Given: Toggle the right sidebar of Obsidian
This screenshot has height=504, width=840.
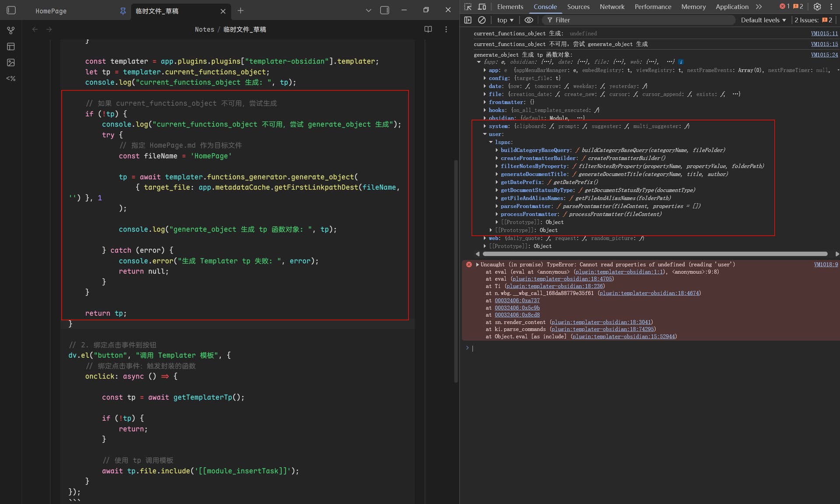Looking at the screenshot, I should [385, 10].
